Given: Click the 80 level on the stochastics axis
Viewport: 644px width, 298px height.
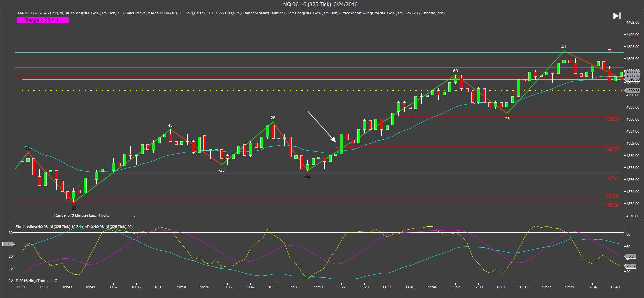Looking at the screenshot, I should pyautogui.click(x=628, y=234).
